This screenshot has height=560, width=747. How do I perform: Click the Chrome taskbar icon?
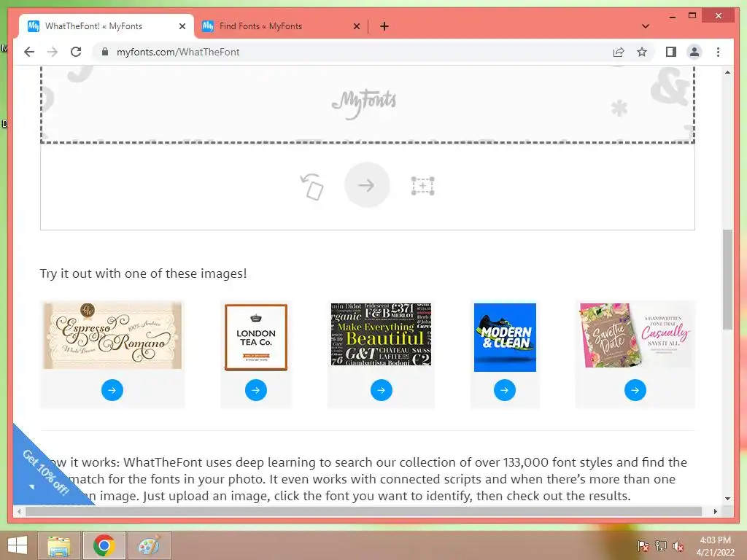104,545
